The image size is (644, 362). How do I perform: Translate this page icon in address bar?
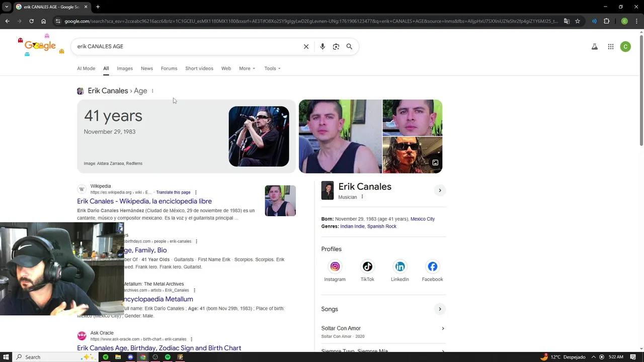[x=567, y=21]
